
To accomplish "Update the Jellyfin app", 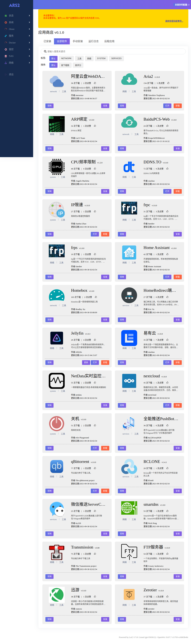I will click(86, 362).
